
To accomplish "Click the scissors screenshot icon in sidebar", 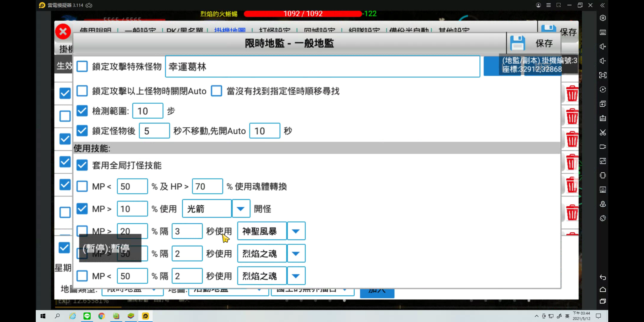I will pos(603,132).
